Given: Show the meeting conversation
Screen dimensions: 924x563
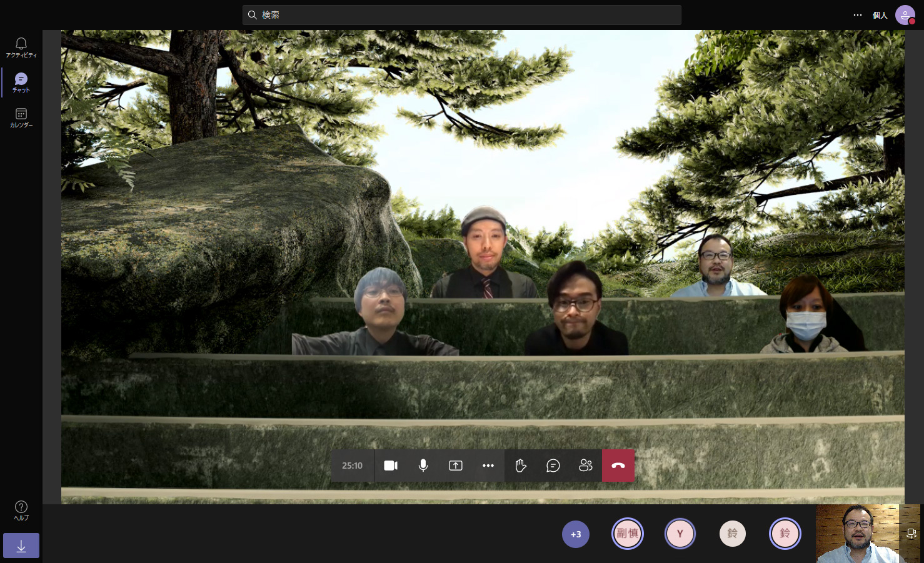Looking at the screenshot, I should pos(553,466).
